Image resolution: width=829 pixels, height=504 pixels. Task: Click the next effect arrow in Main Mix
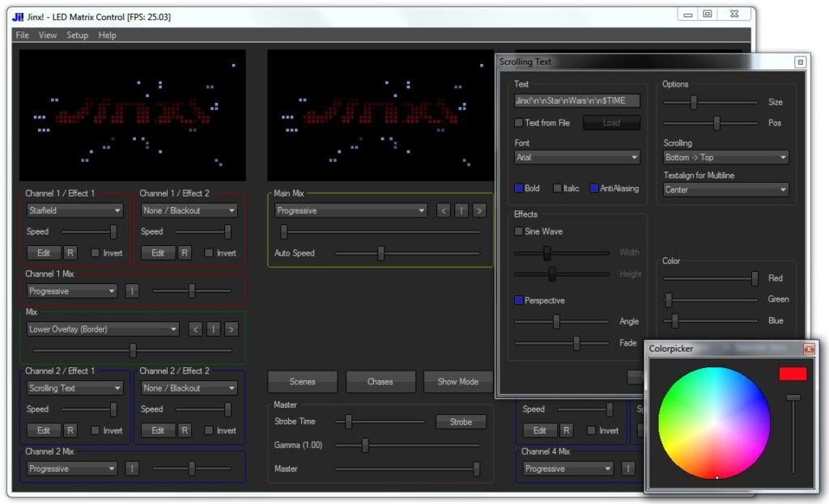click(478, 210)
